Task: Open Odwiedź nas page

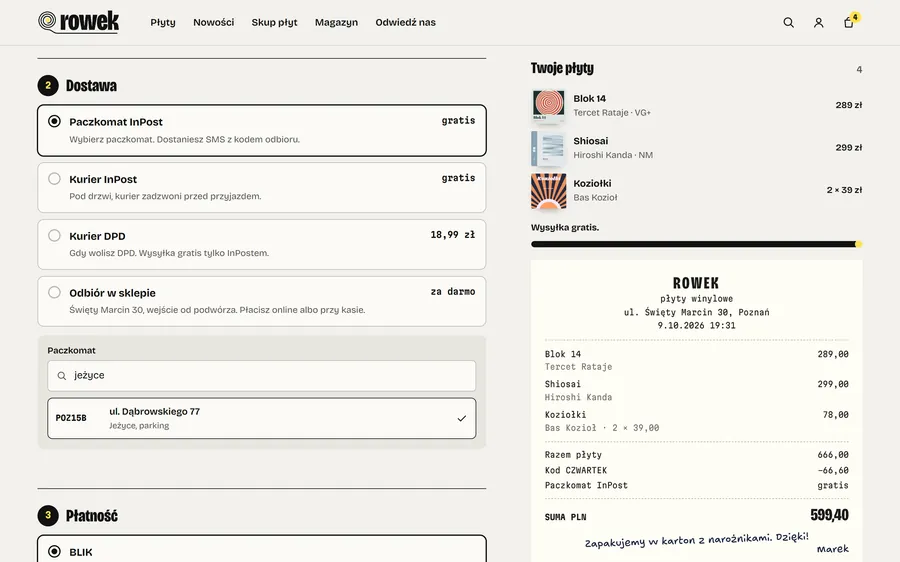Action: (405, 22)
